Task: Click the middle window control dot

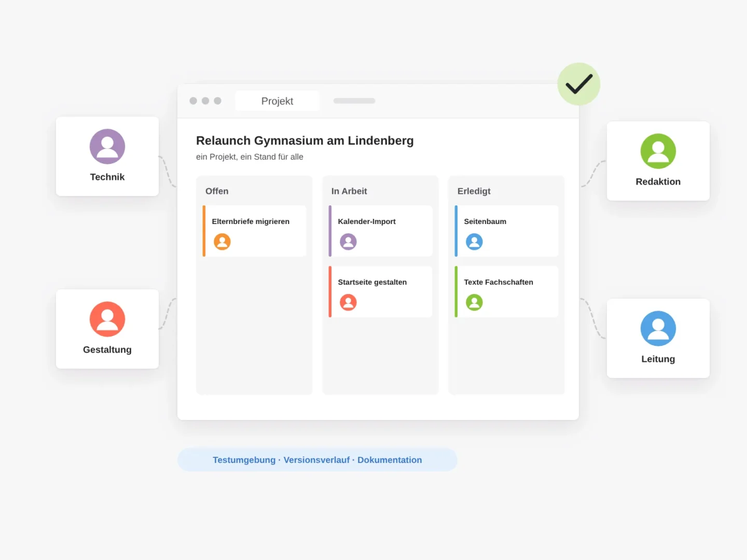Action: [205, 101]
